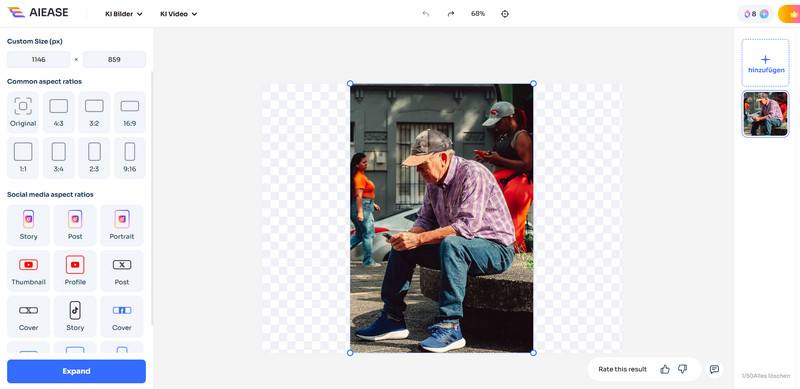Redo the last action
This screenshot has width=800, height=389.
point(451,14)
